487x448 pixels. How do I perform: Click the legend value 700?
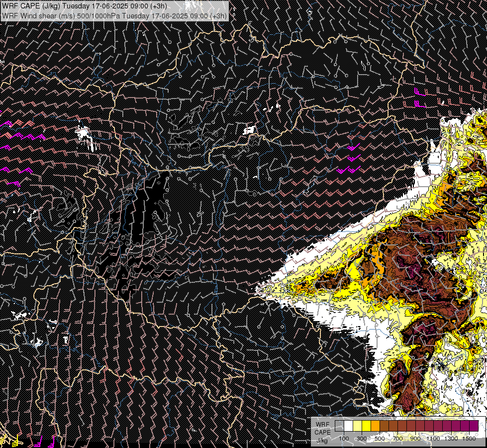click(397, 439)
